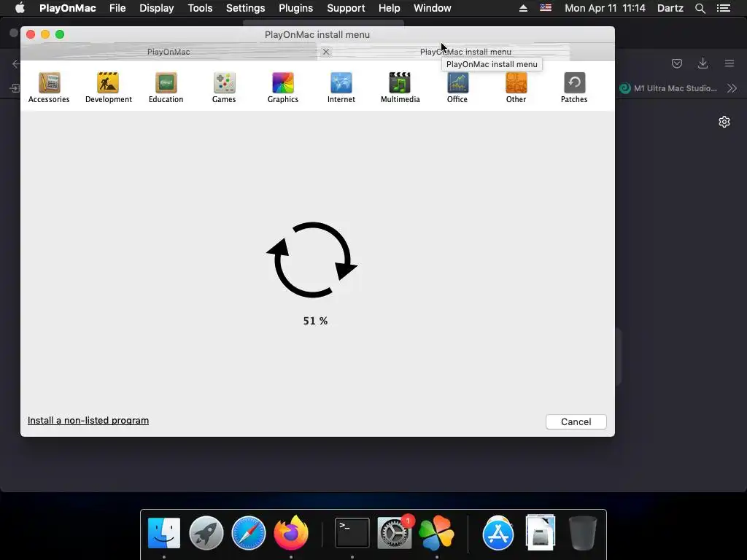The image size is (747, 560).
Task: Open the Apple menu
Action: pyautogui.click(x=20, y=8)
